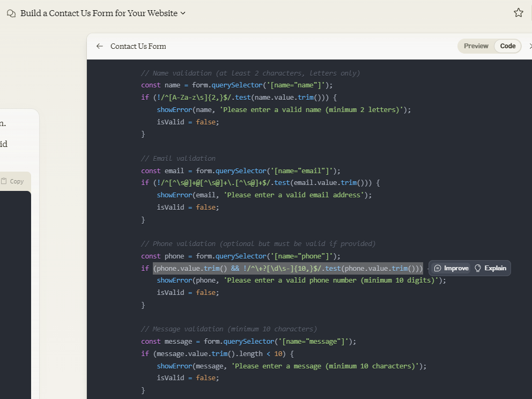The height and width of the screenshot is (399, 532).
Task: Click the '// Email validation' comment line
Action: [x=178, y=158]
